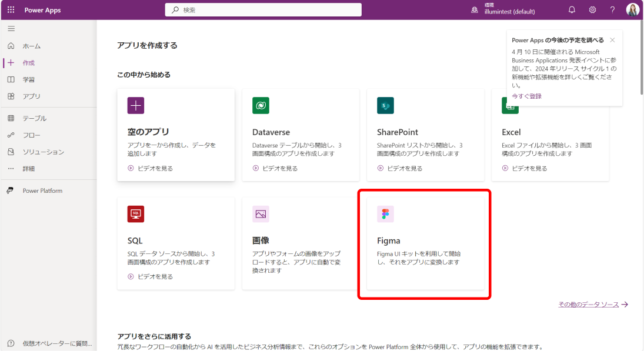This screenshot has height=351, width=644.
Task: Click the play icon under 空のアプリ
Action: point(131,168)
